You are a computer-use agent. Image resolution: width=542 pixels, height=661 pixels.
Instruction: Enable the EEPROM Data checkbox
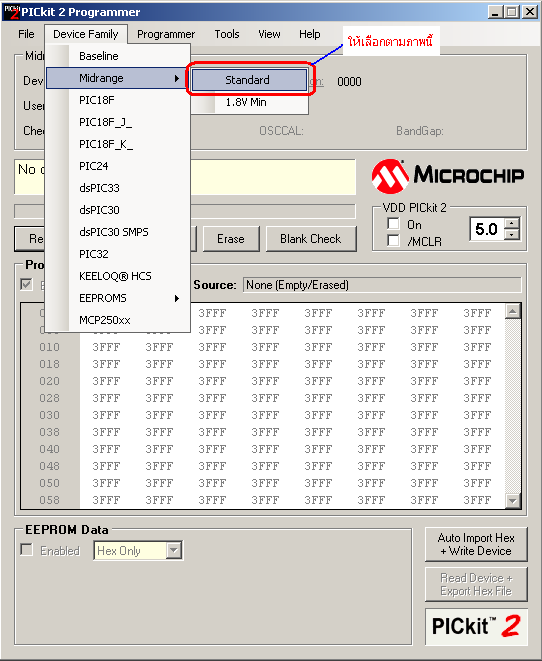27,550
